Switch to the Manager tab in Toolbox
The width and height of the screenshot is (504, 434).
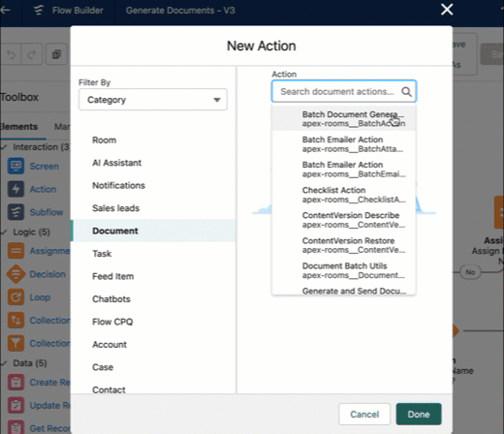pos(62,127)
